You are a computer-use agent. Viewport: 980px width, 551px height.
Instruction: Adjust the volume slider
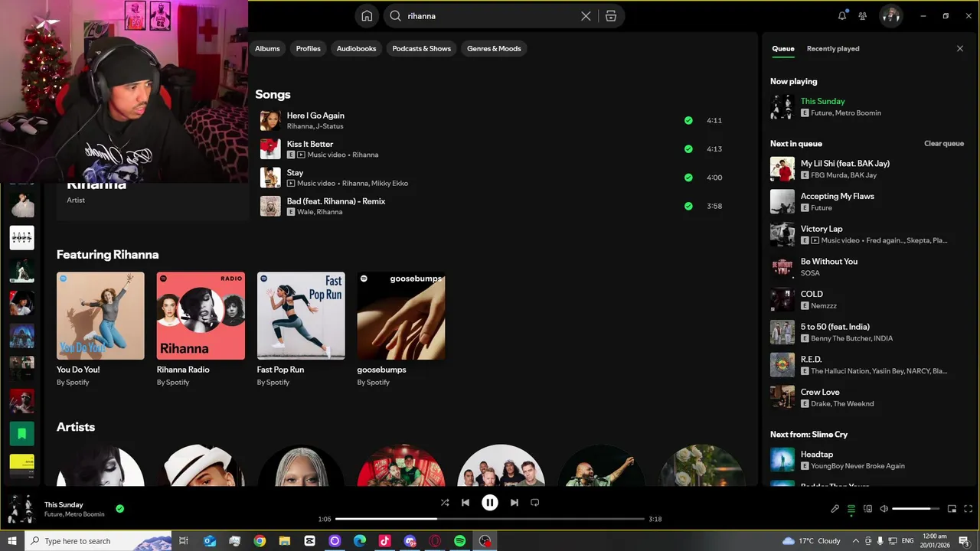(x=916, y=509)
